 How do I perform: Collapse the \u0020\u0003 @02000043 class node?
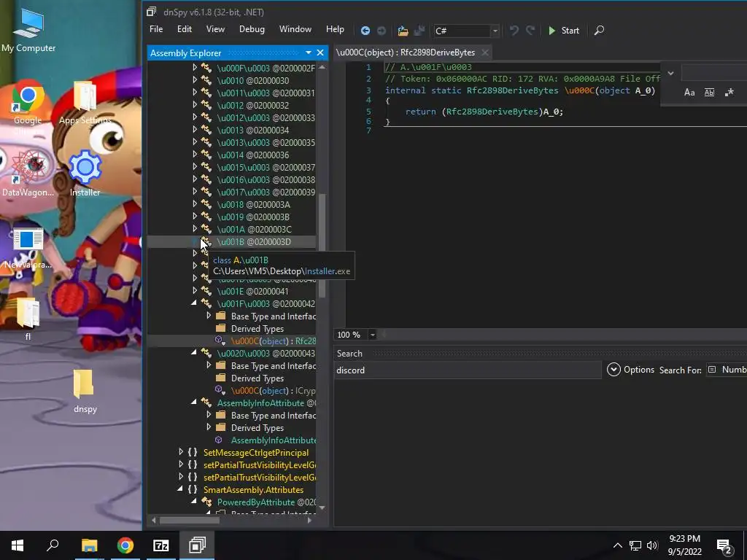coord(194,353)
